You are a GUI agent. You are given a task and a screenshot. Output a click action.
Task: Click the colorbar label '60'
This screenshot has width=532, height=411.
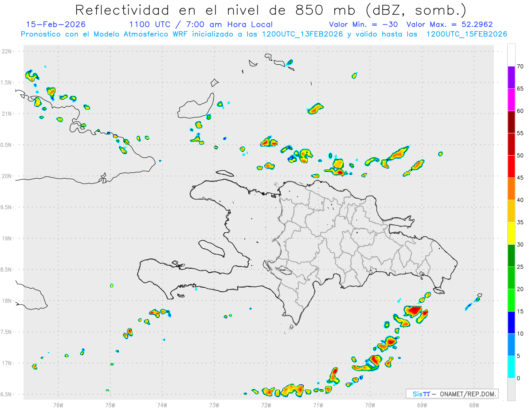[x=520, y=111]
